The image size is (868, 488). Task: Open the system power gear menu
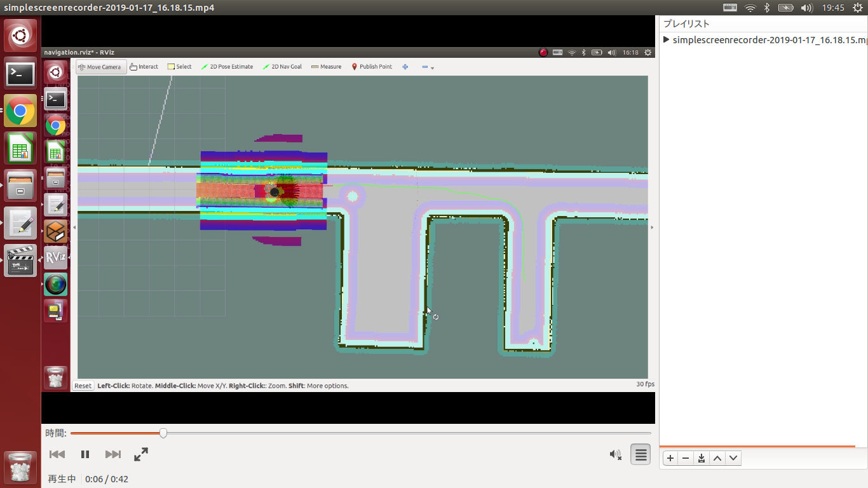point(857,8)
